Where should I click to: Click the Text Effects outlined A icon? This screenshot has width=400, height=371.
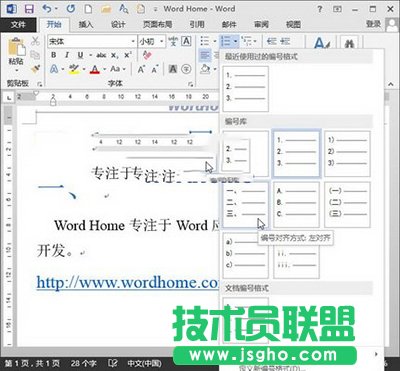(54, 69)
